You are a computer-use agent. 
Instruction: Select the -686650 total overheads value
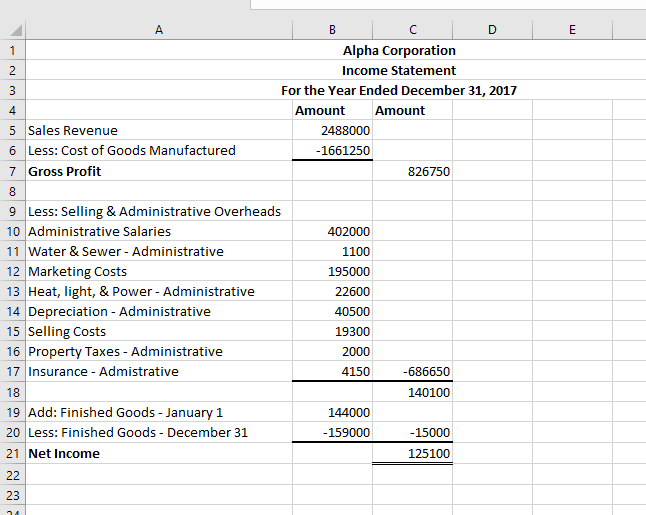pyautogui.click(x=412, y=371)
